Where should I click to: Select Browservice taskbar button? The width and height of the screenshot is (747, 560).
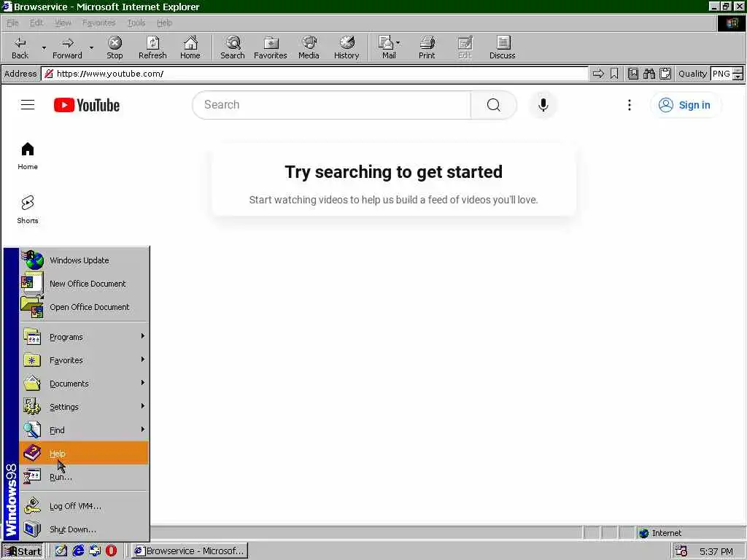[190, 551]
